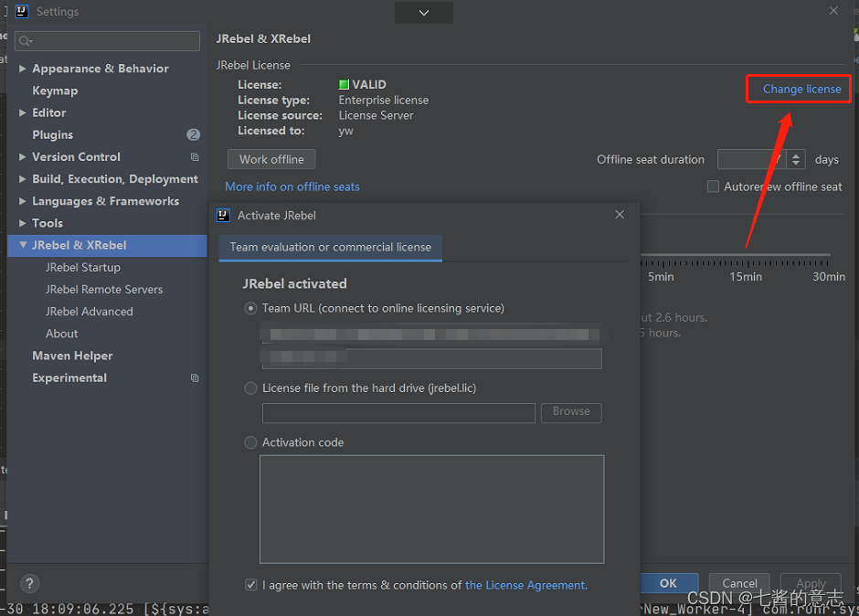The image size is (859, 616).
Task: Select License file from hard drive option
Action: click(250, 388)
